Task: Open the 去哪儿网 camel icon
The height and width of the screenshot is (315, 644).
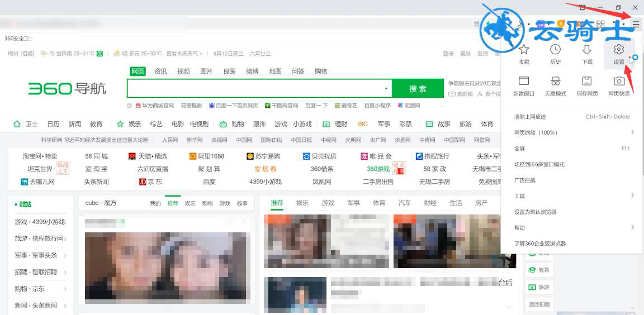Action: click(x=24, y=182)
